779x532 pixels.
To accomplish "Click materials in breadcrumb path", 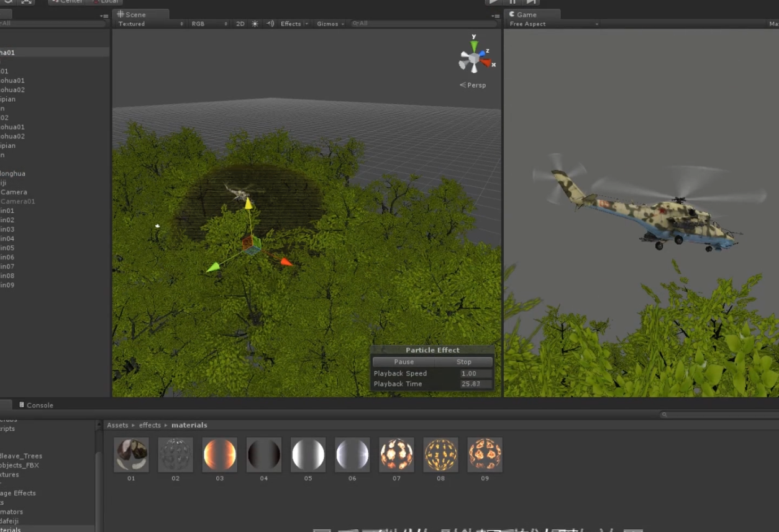I will (189, 425).
